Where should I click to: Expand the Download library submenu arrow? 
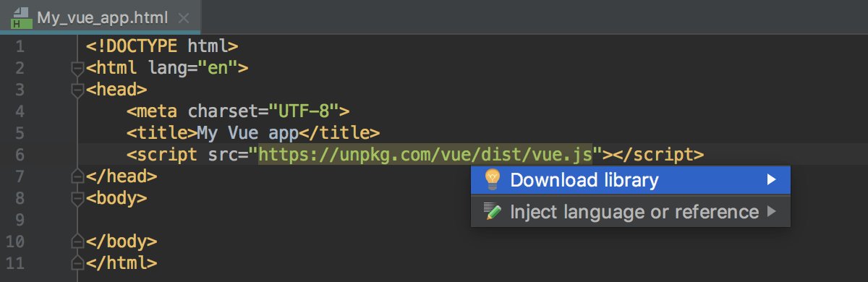click(772, 179)
